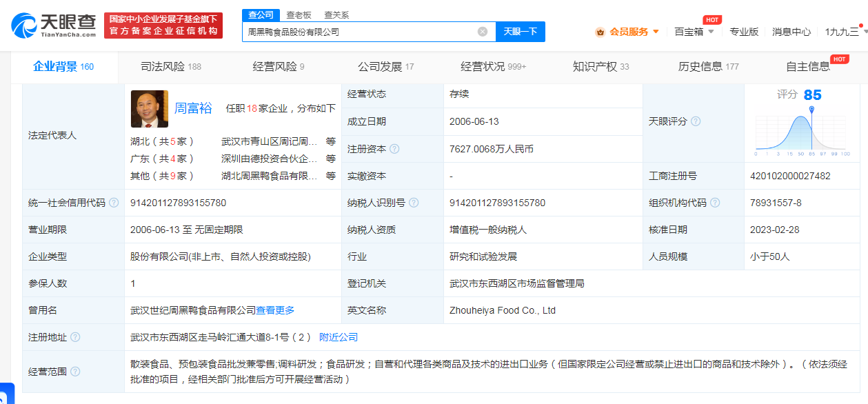This screenshot has height=404, width=868.
Task: Click the VIP member crown icon
Action: [600, 32]
